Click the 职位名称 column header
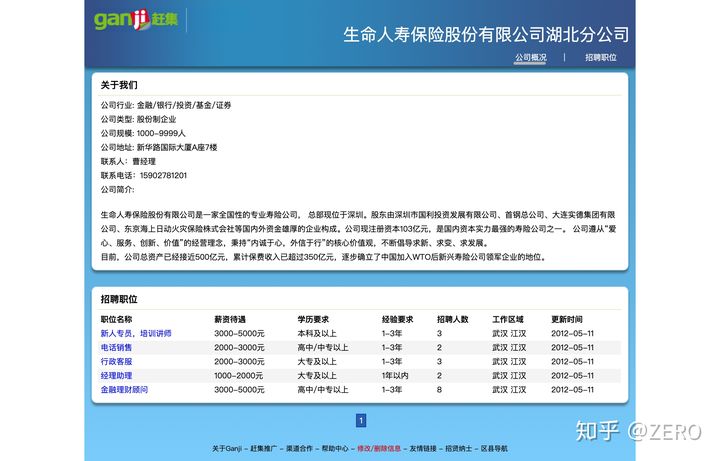The image size is (720, 461). point(116,319)
